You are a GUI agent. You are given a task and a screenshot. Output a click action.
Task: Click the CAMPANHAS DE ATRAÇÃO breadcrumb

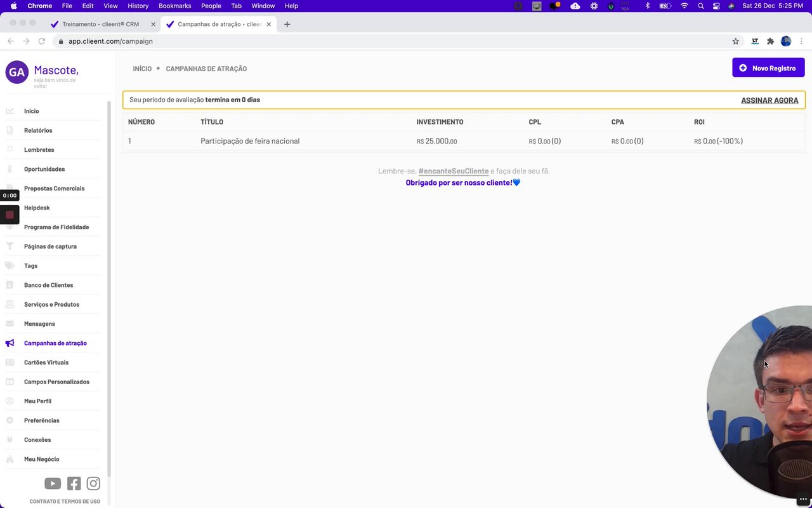206,69
